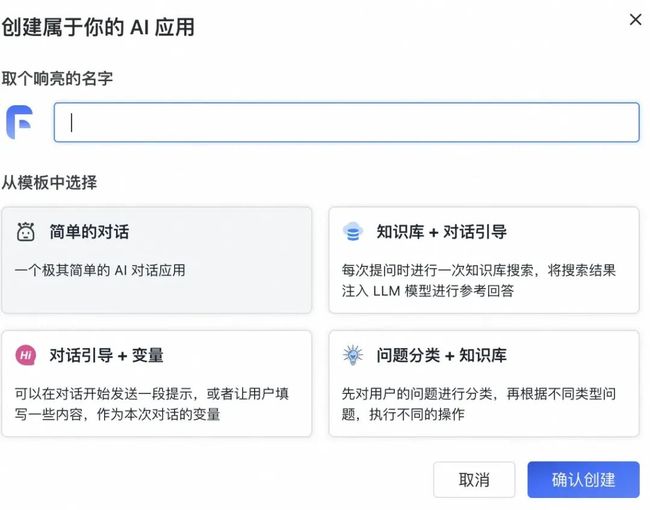Click the robot icon in 简单的对话 card
This screenshot has width=650, height=510.
[x=26, y=232]
